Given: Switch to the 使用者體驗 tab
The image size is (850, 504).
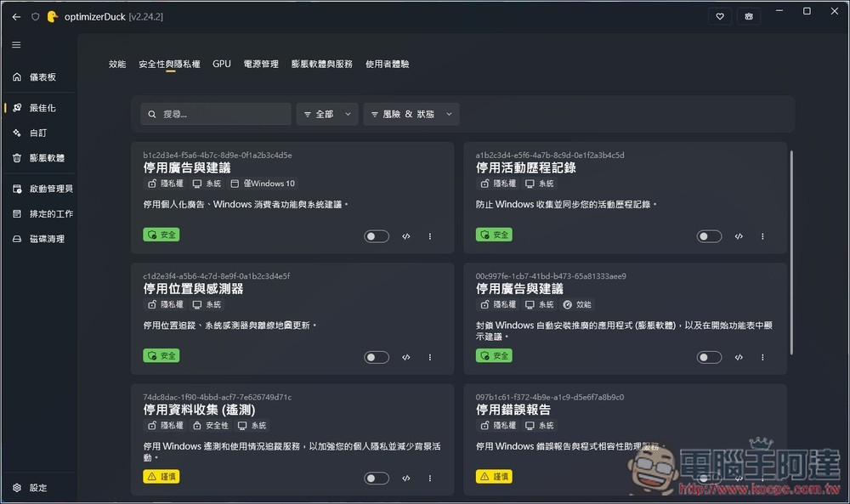Looking at the screenshot, I should (387, 64).
